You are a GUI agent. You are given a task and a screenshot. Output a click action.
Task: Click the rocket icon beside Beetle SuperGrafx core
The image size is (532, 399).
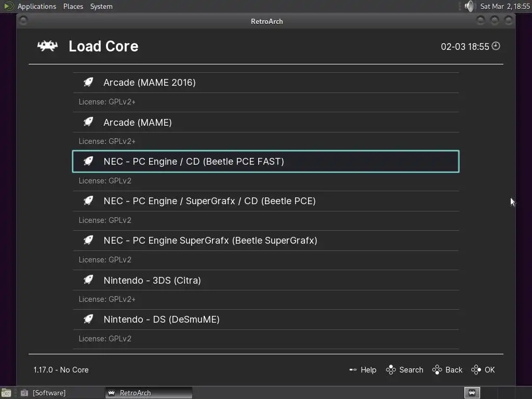[88, 240]
